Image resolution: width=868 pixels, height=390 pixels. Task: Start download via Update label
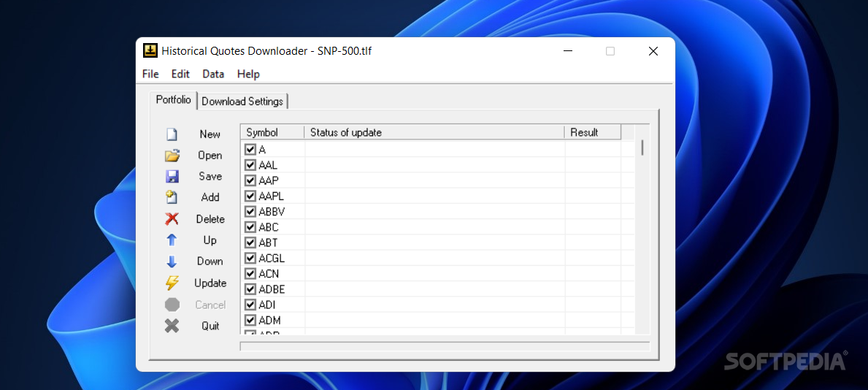210,283
